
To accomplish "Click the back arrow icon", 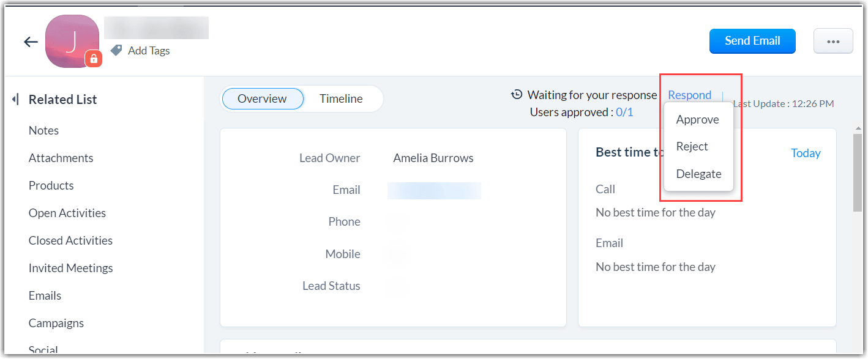I will (31, 42).
